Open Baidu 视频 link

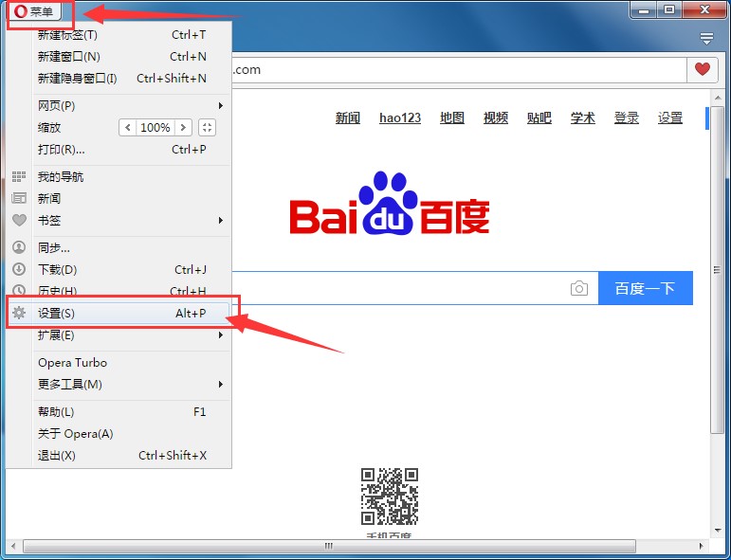(x=496, y=117)
